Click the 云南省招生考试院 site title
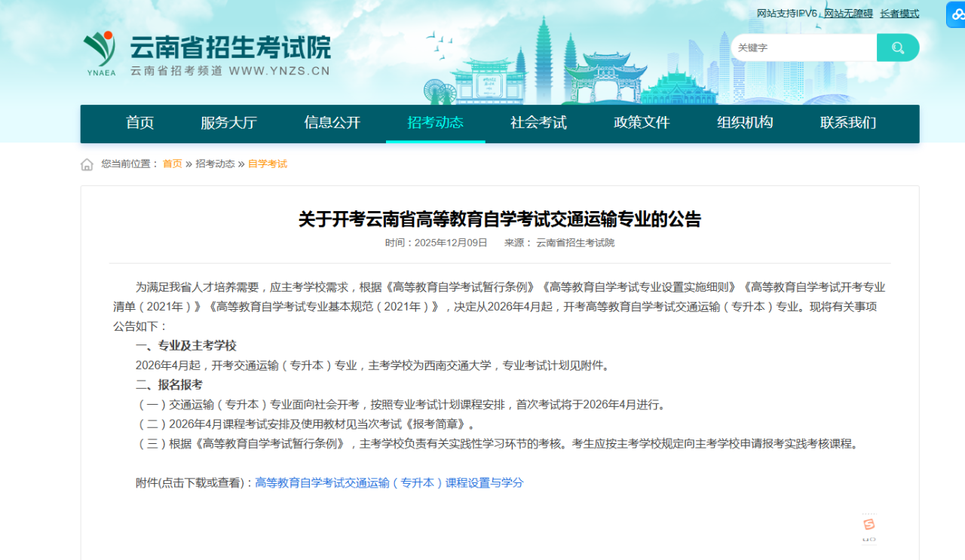The height and width of the screenshot is (560, 965). (x=230, y=47)
